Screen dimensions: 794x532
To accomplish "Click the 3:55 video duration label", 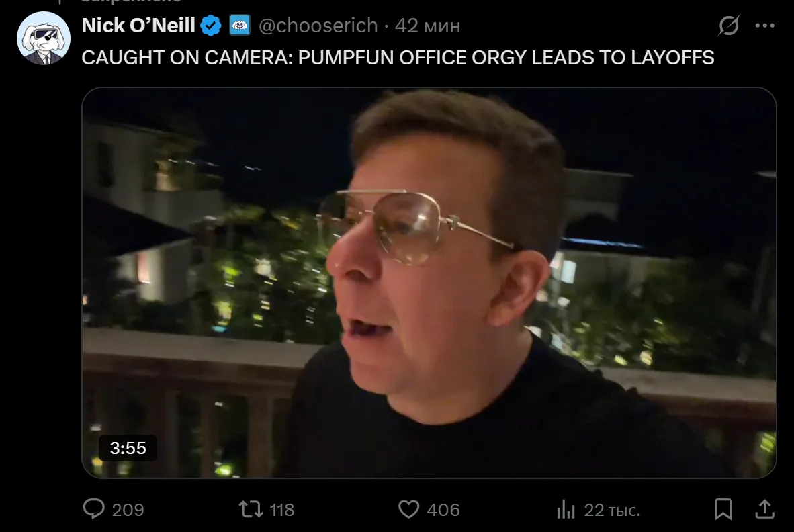I will (x=127, y=448).
